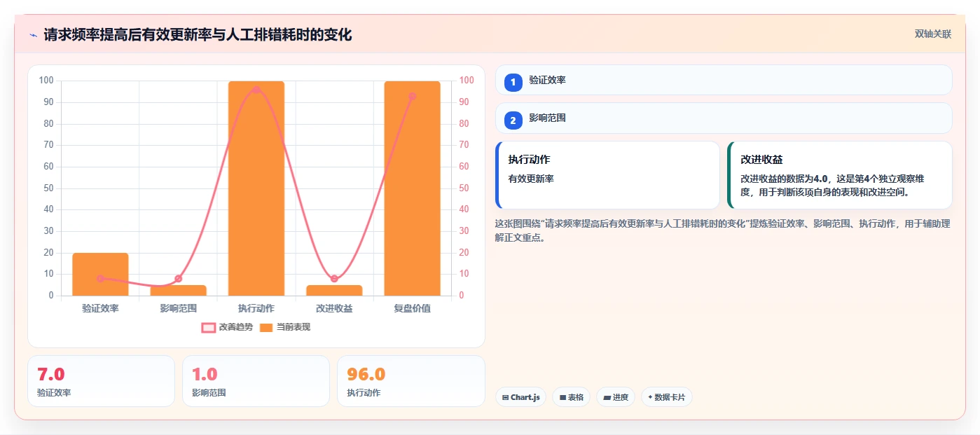Click the 影响范围 bar in the chart

tap(178, 290)
